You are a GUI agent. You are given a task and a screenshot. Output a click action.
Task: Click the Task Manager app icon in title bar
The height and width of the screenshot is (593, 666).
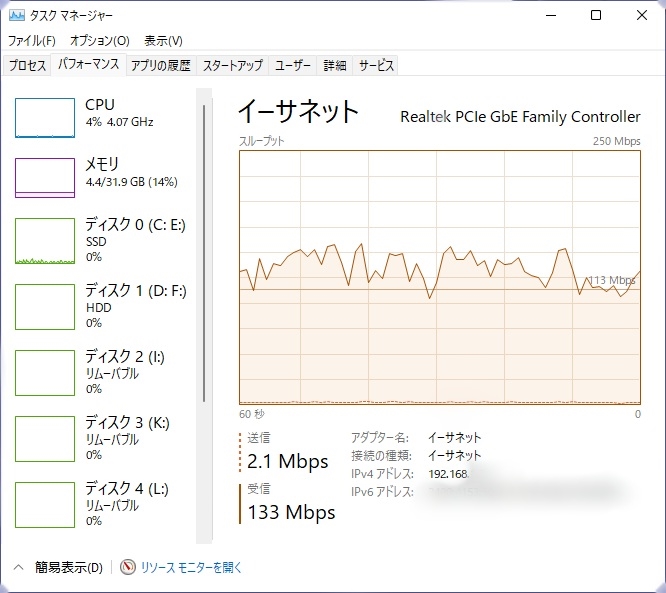pyautogui.click(x=15, y=15)
